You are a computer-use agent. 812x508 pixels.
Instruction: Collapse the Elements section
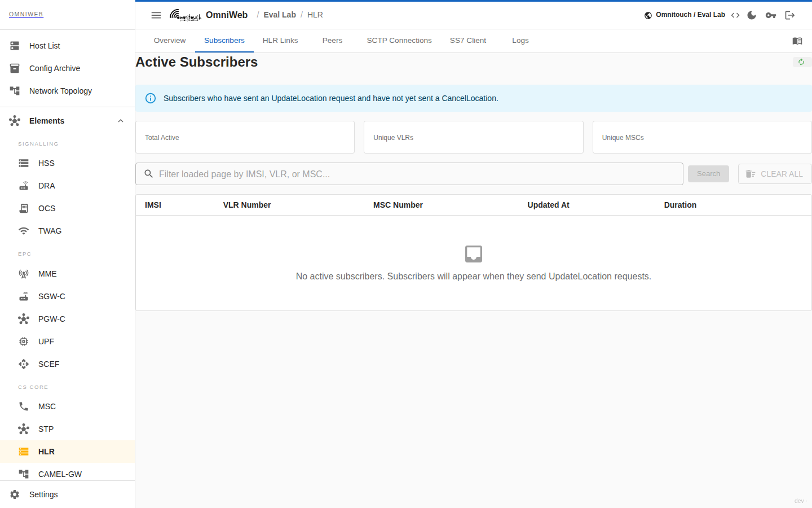121,121
